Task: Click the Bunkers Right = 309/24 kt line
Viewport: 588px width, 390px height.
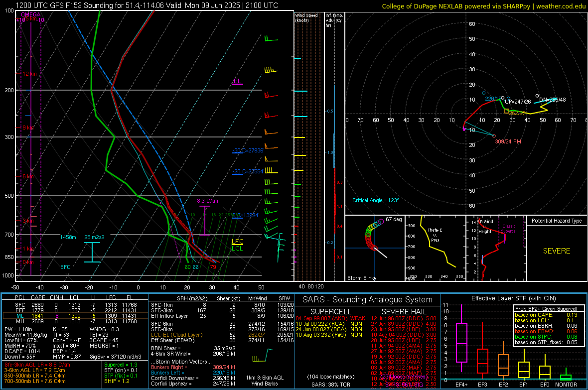Action: point(193,367)
